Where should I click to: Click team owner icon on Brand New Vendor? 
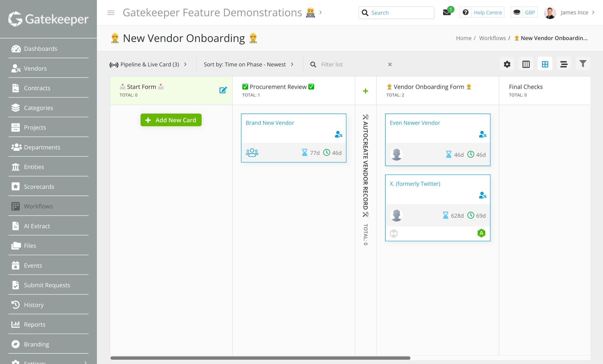(x=252, y=152)
